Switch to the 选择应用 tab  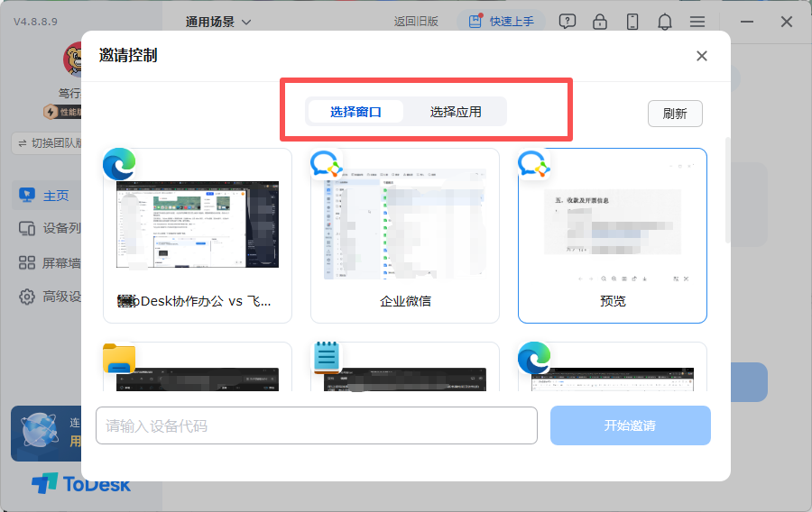click(x=456, y=112)
